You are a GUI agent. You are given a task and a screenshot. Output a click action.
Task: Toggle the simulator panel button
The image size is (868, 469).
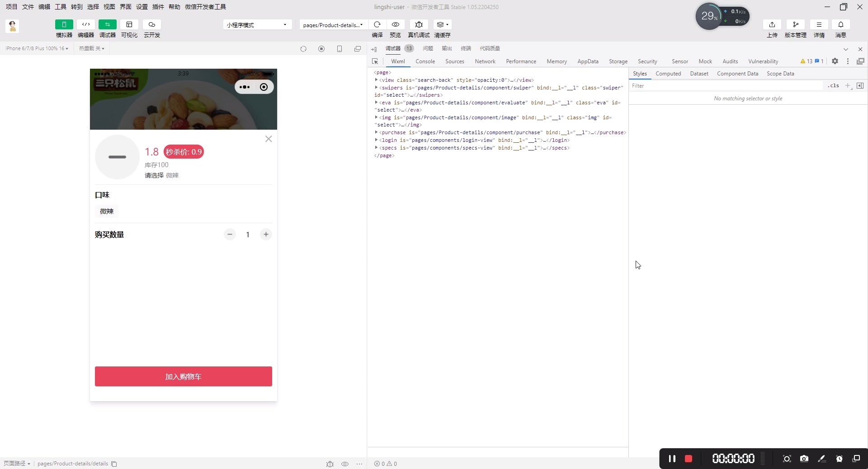64,24
